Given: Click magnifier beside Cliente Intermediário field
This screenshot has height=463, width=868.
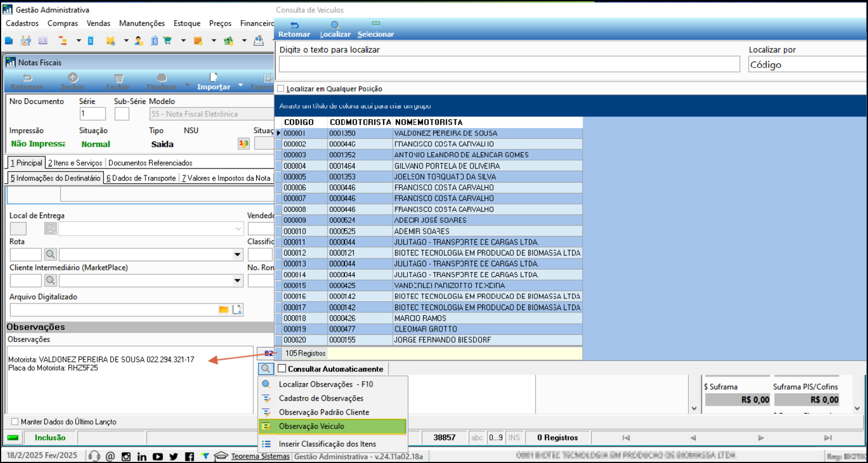Looking at the screenshot, I should click(51, 280).
